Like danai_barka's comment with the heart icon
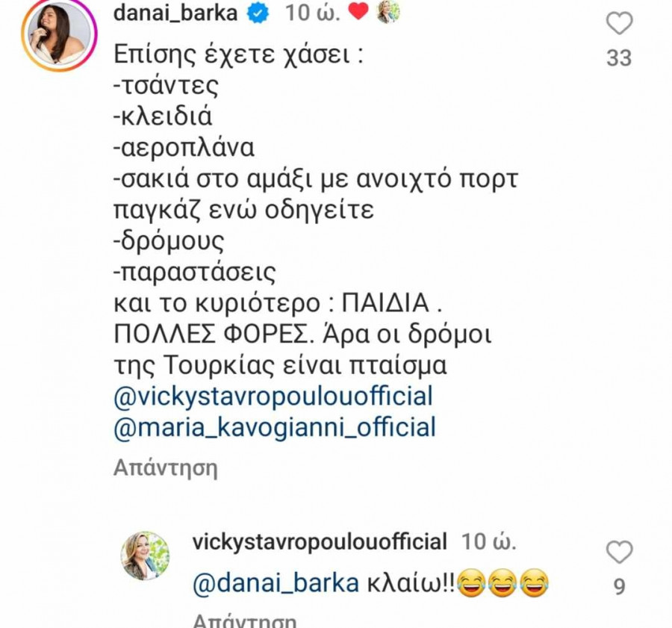This screenshot has width=672, height=628. coord(619,23)
